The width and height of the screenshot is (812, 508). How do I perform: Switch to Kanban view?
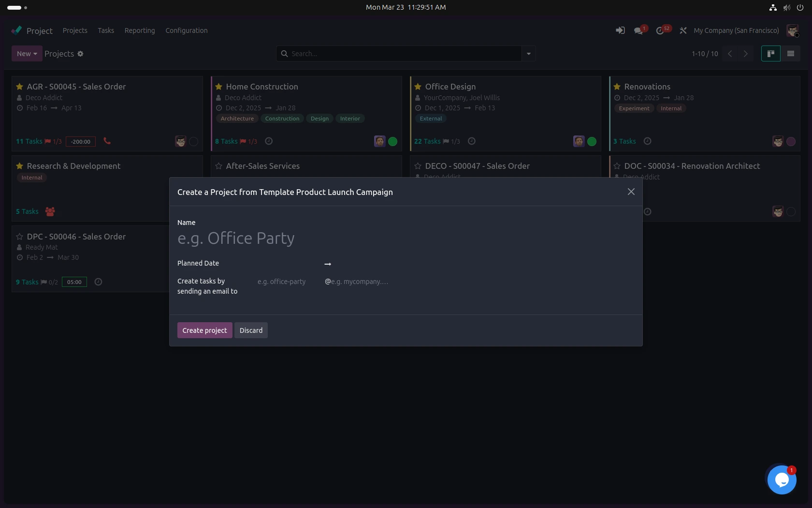pos(771,54)
